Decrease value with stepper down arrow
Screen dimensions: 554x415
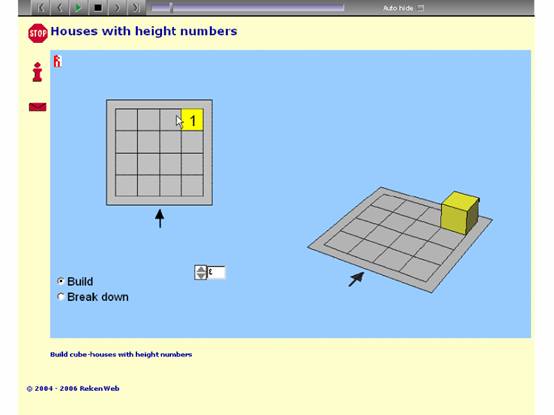pyautogui.click(x=201, y=276)
